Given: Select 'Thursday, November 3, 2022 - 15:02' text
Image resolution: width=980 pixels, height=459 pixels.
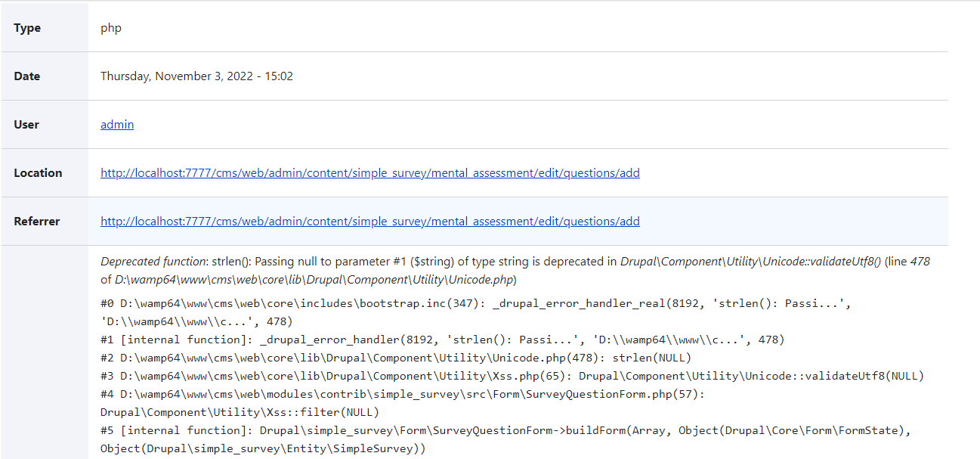Looking at the screenshot, I should point(196,76).
